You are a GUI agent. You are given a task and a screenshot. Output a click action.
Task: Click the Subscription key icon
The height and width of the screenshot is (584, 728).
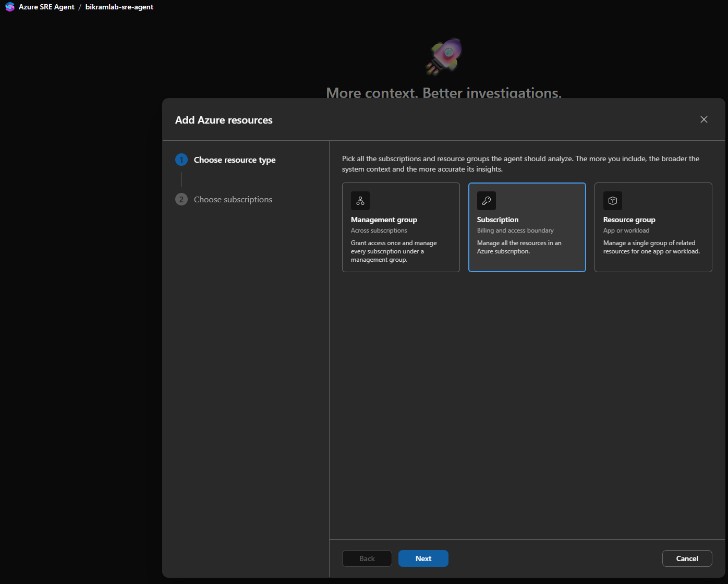[x=487, y=201]
